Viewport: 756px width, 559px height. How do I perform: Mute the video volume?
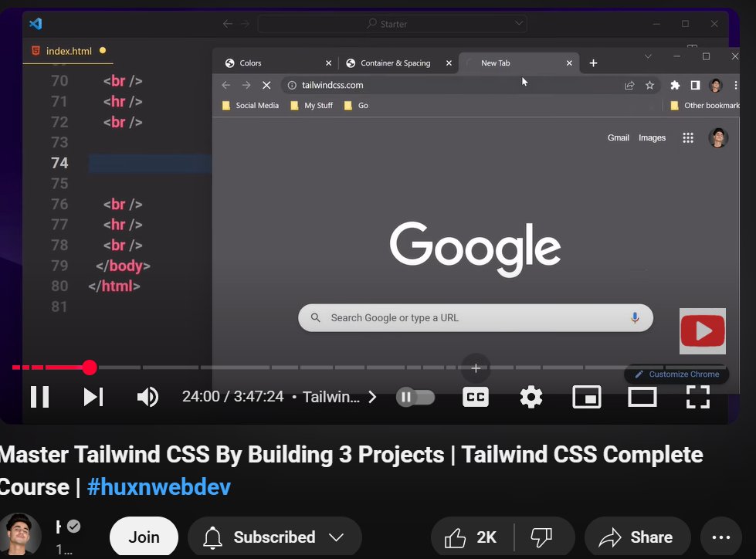tap(147, 397)
